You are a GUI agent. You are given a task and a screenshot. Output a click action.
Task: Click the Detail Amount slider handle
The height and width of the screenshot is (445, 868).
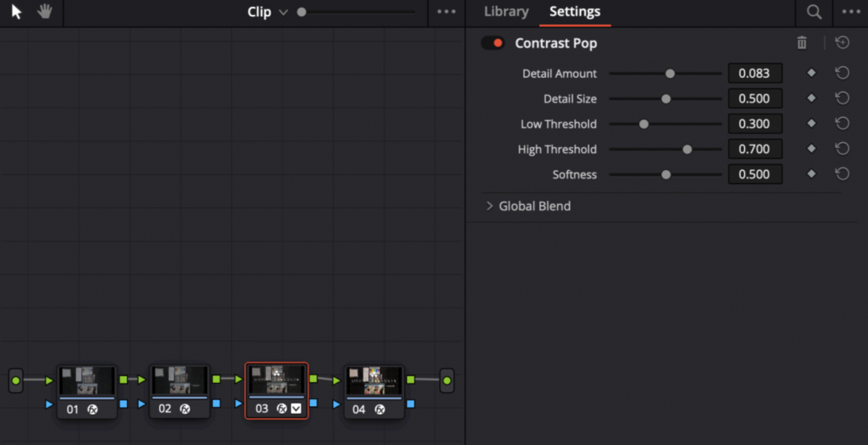(670, 74)
